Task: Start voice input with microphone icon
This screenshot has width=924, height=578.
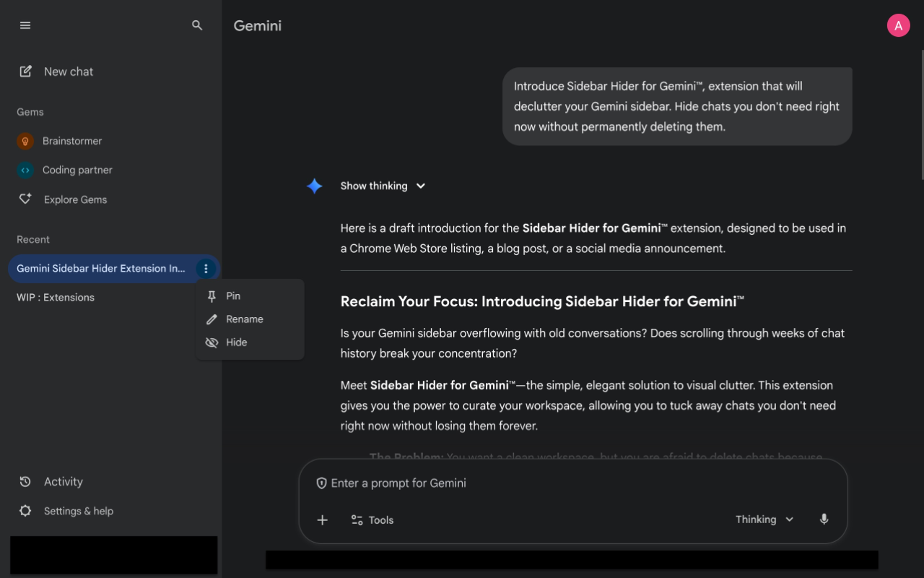Action: (824, 519)
